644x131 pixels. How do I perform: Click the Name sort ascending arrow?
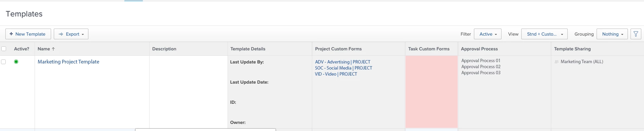pyautogui.click(x=53, y=49)
